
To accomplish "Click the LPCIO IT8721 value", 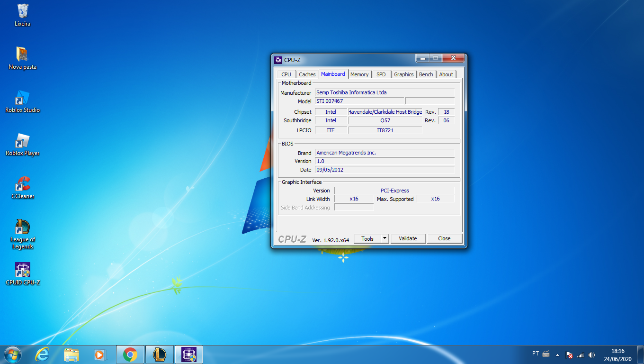I will [x=385, y=130].
